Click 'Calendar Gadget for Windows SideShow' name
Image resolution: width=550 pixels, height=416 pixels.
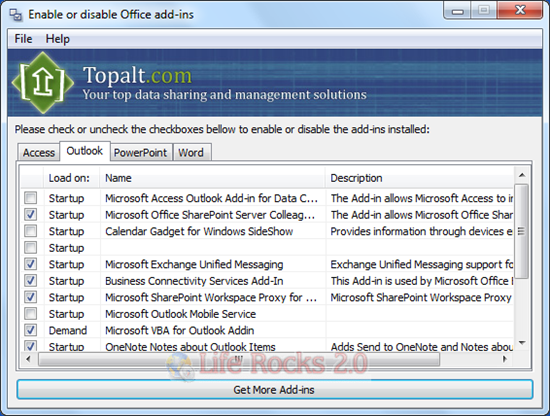199,231
